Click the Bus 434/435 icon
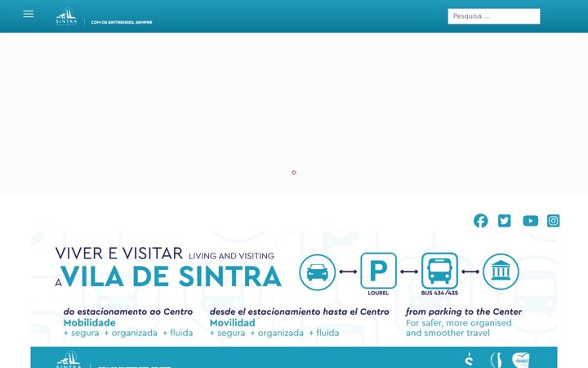 pyautogui.click(x=439, y=271)
